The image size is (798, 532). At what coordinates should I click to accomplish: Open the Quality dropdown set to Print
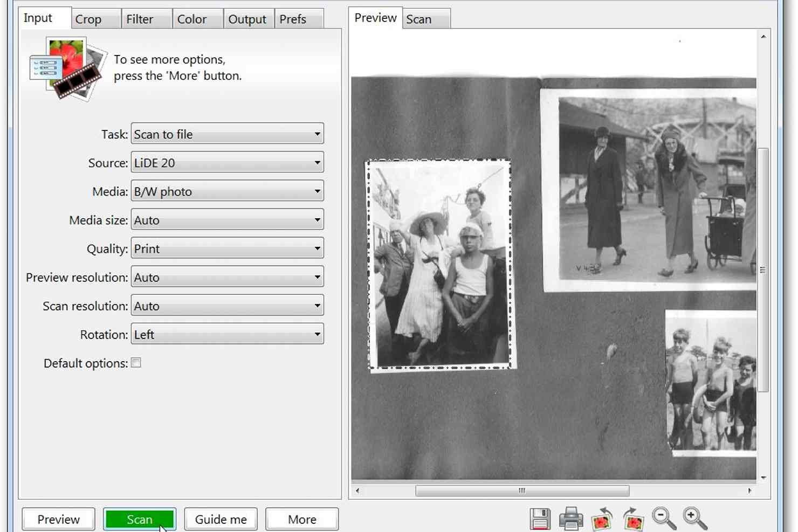227,248
